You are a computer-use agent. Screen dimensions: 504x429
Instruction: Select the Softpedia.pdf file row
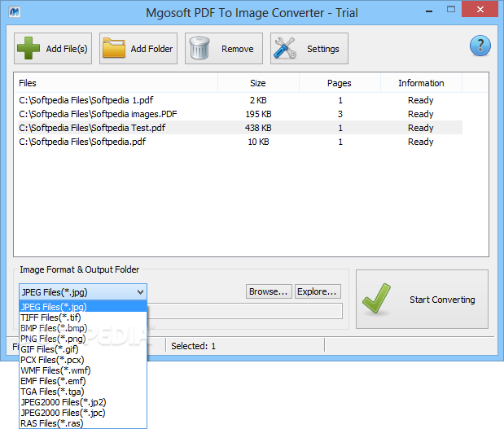(x=239, y=142)
